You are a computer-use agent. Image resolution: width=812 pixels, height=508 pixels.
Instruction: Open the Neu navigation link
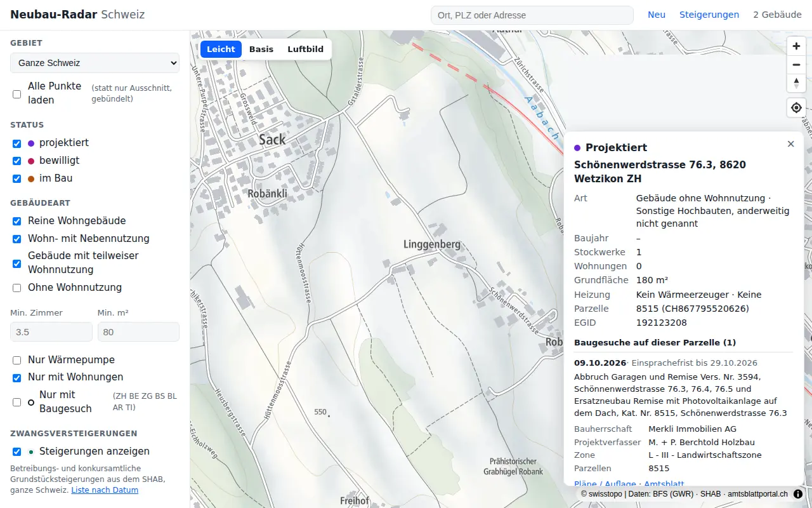657,15
